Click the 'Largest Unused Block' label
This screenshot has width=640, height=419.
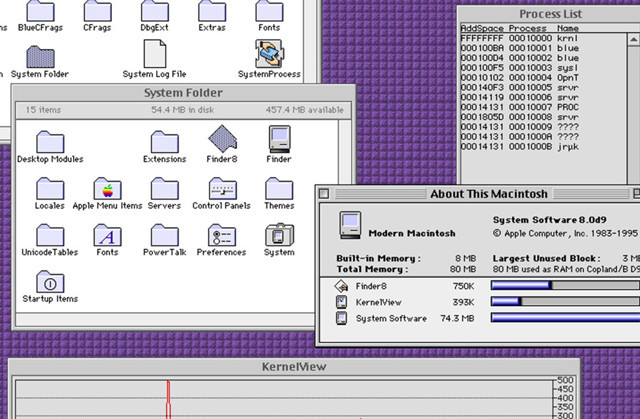coord(547,259)
